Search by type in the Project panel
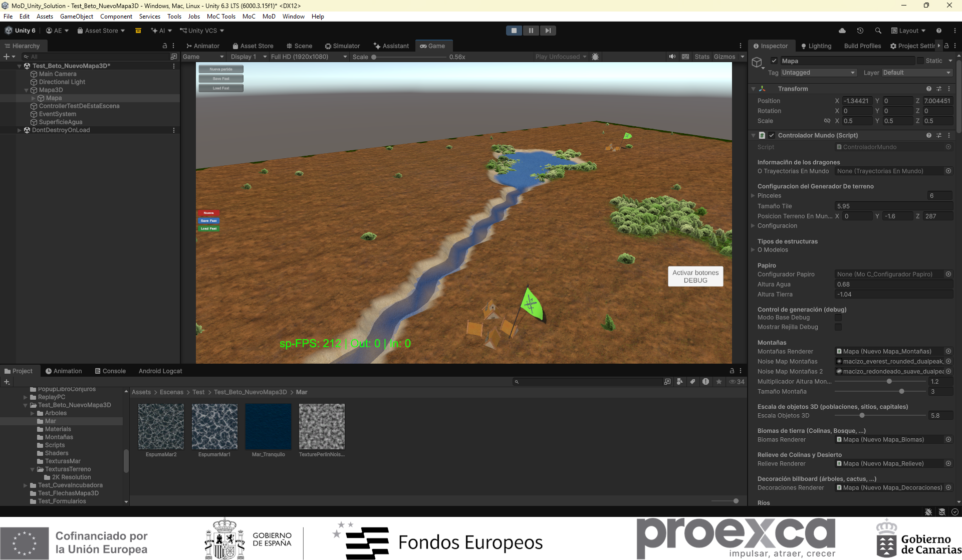This screenshot has height=560, width=962. pyautogui.click(x=680, y=382)
